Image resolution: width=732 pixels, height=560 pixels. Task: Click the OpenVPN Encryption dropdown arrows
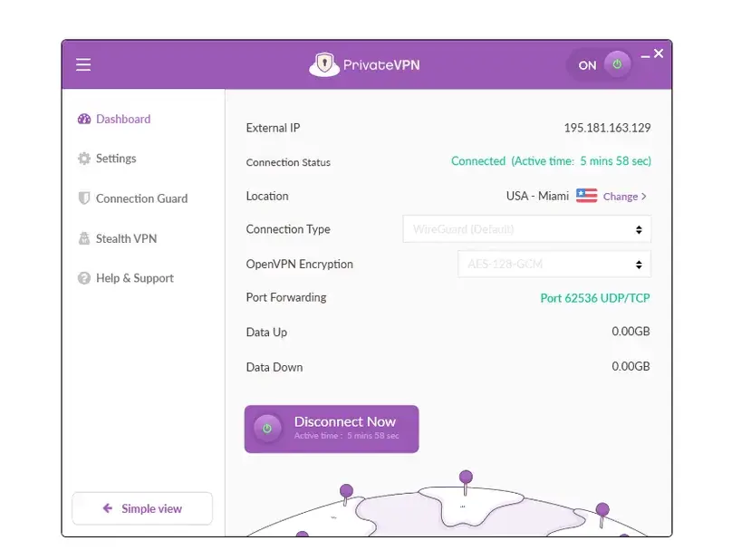639,265
